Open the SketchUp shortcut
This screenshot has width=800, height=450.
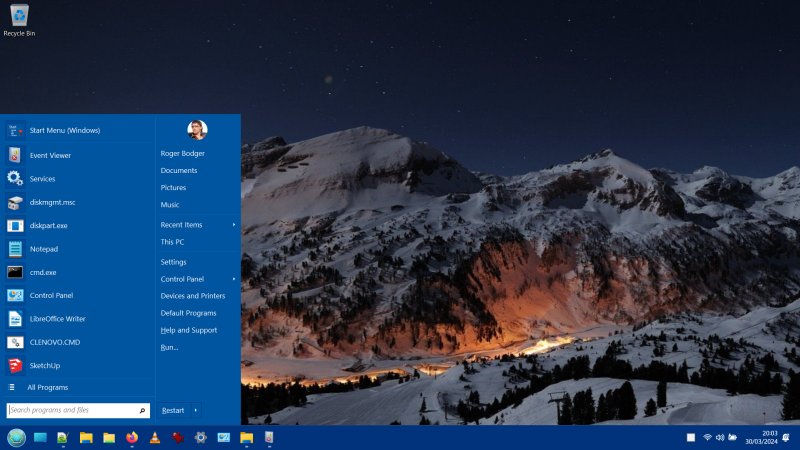click(44, 365)
